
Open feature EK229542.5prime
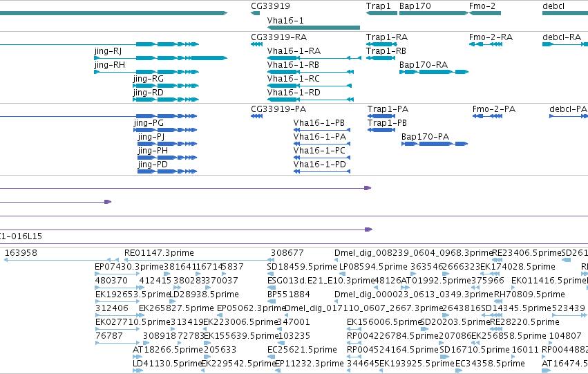pyautogui.click(x=239, y=364)
